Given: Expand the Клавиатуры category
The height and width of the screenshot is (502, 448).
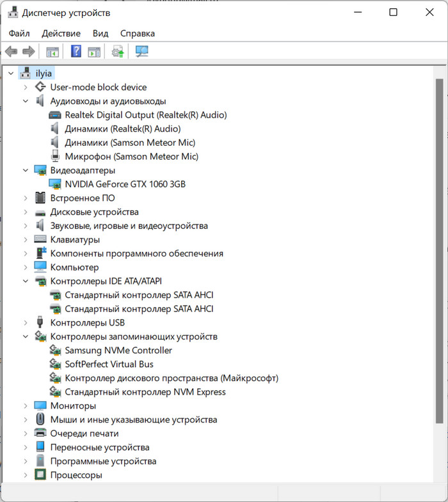Looking at the screenshot, I should (26, 239).
